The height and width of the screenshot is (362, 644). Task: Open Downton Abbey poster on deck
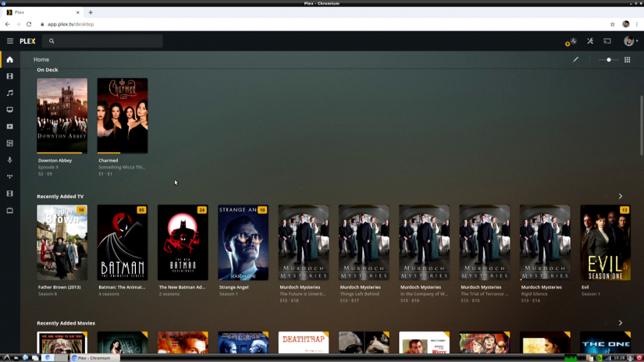(62, 115)
